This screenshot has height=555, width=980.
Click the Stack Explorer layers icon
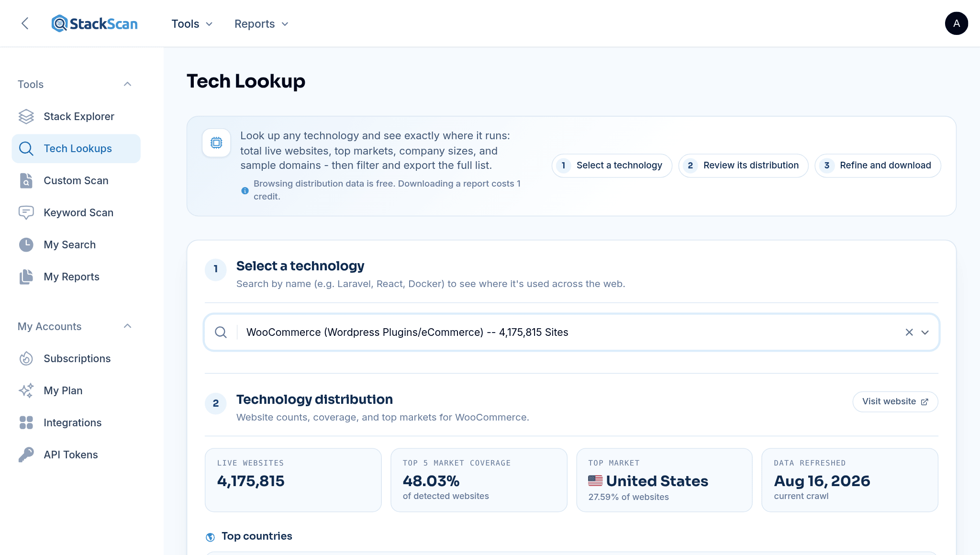click(x=26, y=116)
